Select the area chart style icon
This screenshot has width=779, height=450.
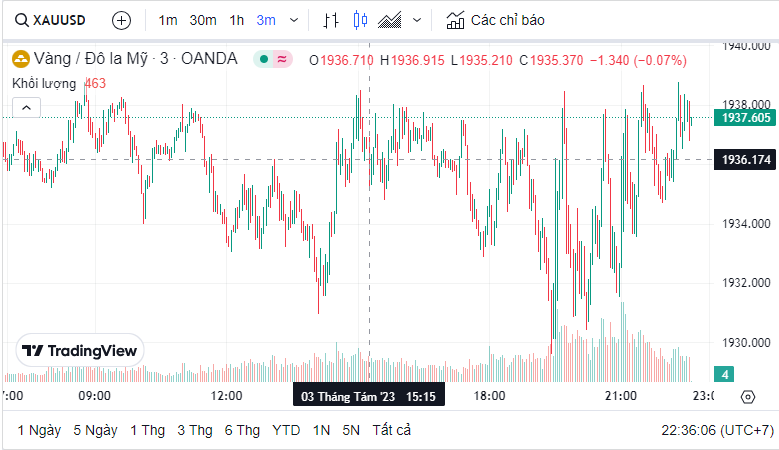tap(391, 20)
